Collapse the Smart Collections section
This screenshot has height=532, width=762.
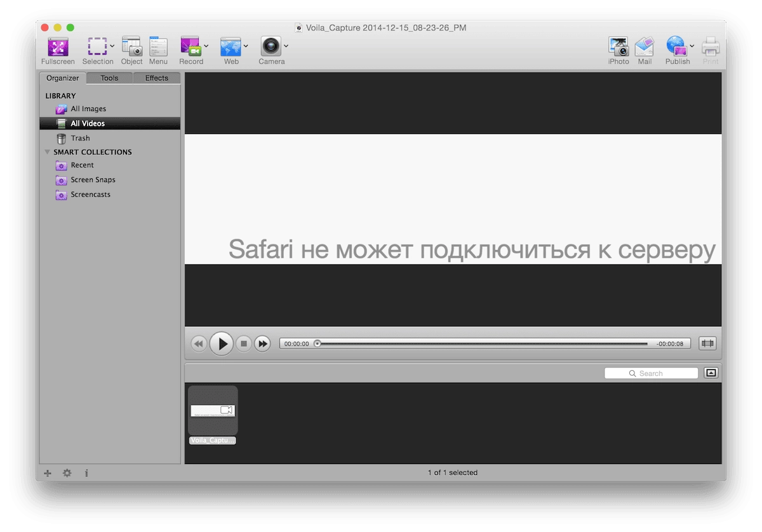(48, 152)
